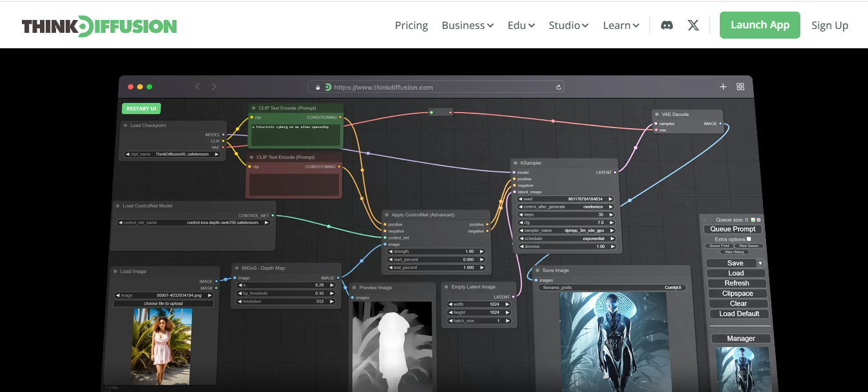868x392 pixels.
Task: Increase the steps value arrow in KSampler
Action: click(612, 214)
